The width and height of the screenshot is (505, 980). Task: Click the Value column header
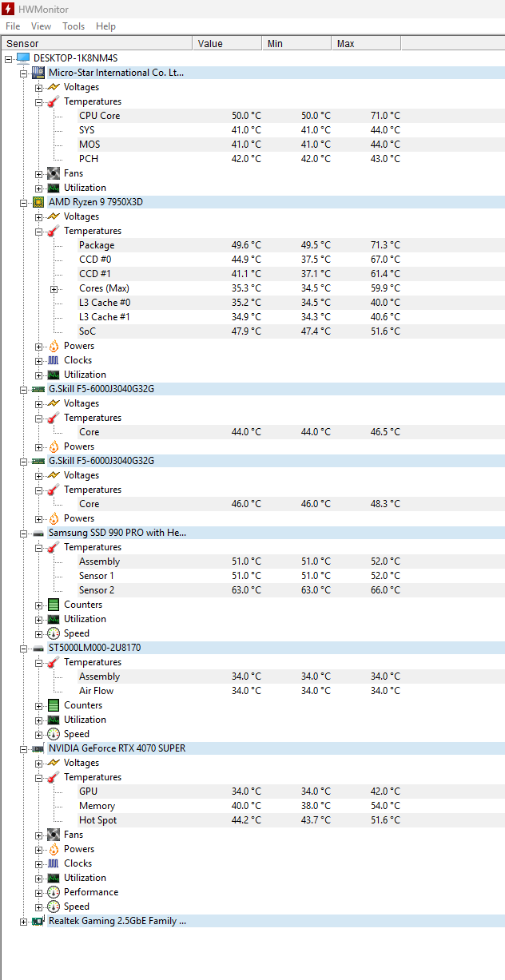click(227, 44)
